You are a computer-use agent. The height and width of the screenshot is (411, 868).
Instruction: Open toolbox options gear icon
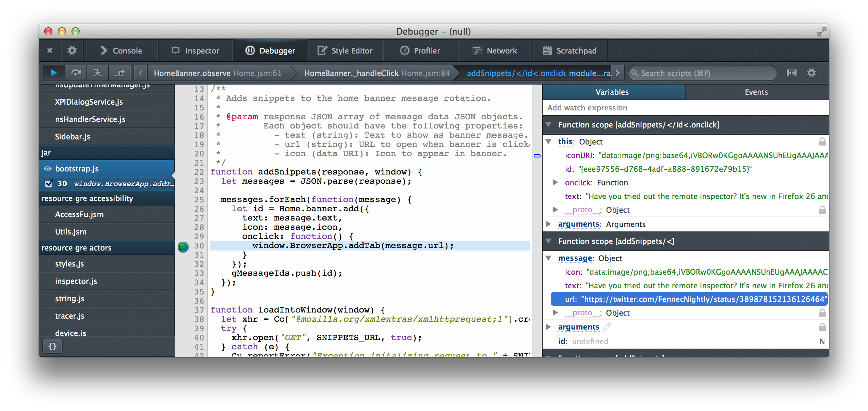click(72, 50)
